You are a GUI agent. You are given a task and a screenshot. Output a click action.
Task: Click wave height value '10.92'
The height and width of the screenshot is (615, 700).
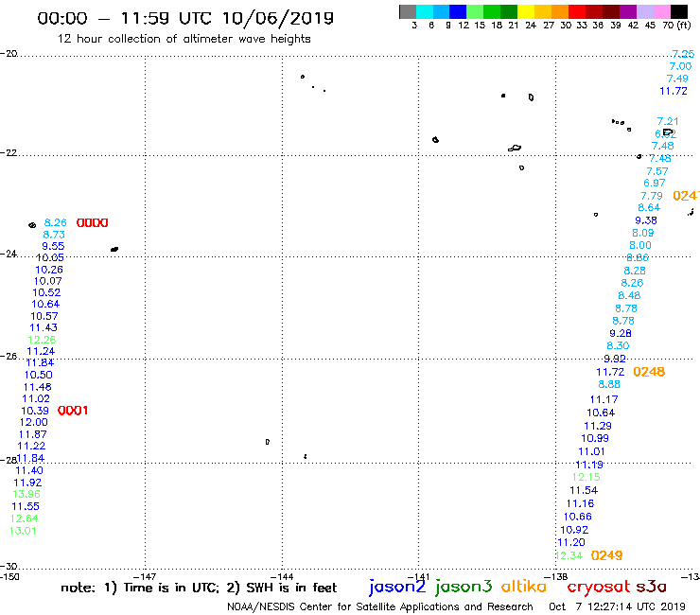pyautogui.click(x=574, y=530)
